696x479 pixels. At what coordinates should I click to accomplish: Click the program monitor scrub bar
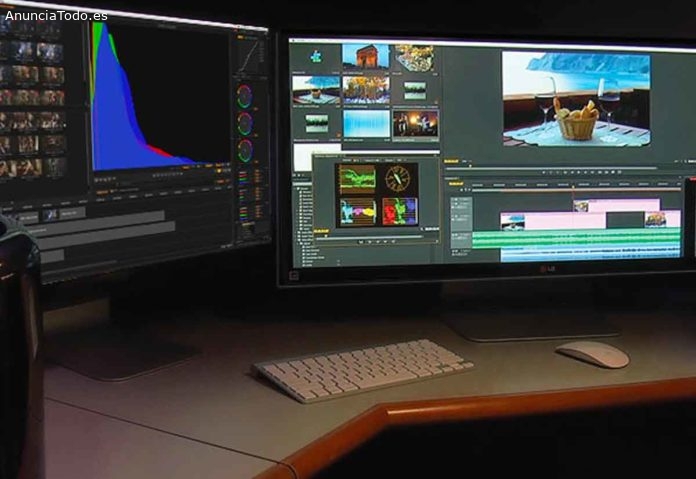tap(550, 168)
